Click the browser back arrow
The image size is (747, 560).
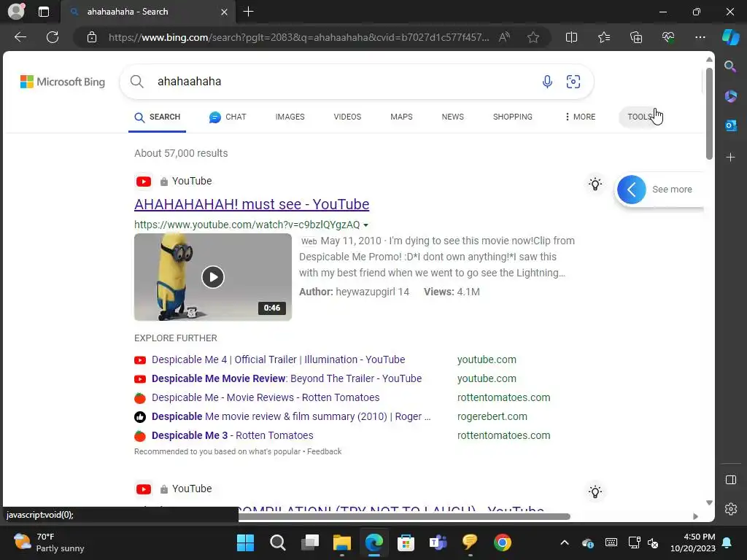(20, 37)
